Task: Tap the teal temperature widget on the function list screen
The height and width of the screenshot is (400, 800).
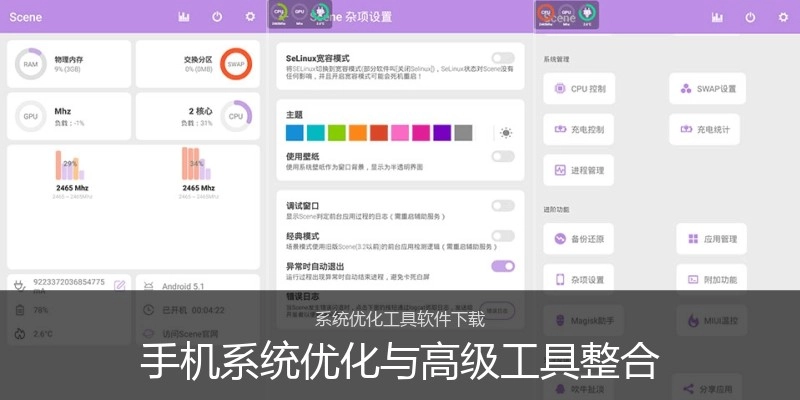Action: 587,13
